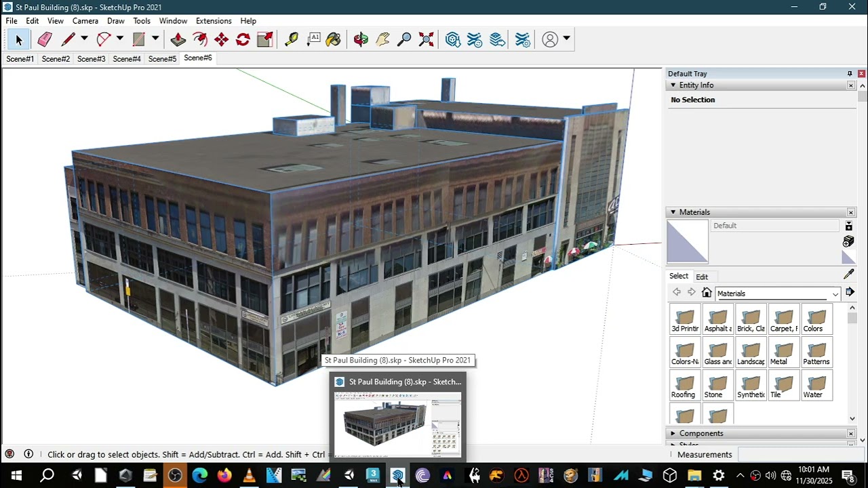Click the user account sign-in icon
The height and width of the screenshot is (488, 868).
(550, 40)
